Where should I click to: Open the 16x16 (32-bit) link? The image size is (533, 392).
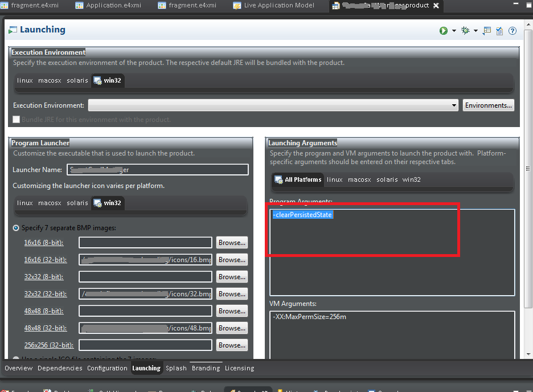[45, 260]
